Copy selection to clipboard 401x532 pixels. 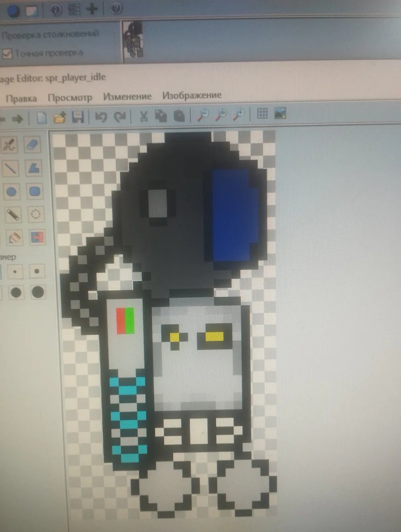pos(161,116)
